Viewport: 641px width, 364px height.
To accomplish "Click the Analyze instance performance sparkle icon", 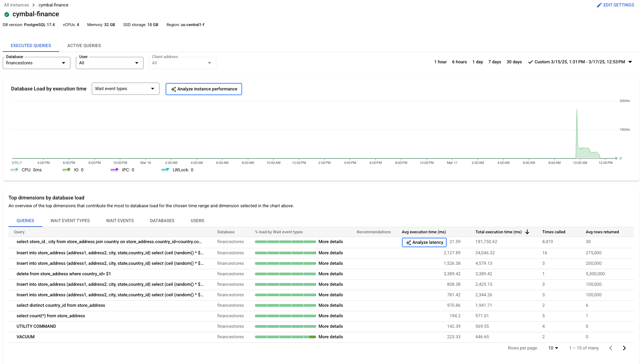I will pos(174,89).
